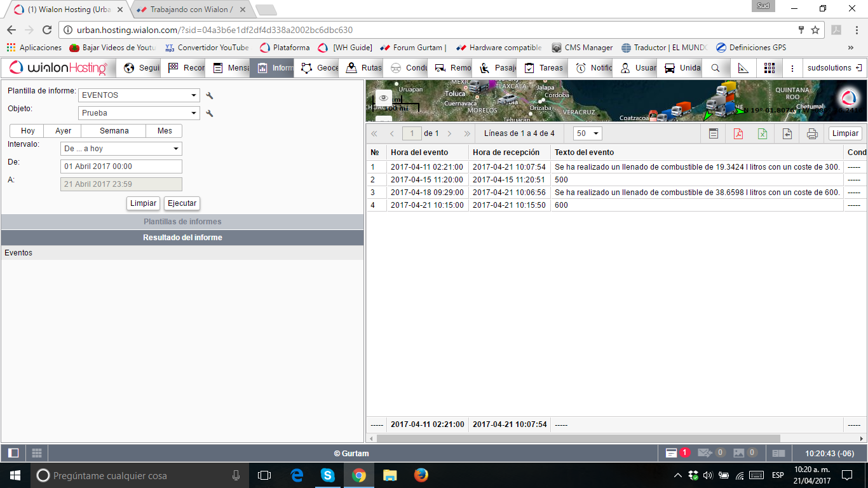
Task: Toggle the left work panel in bottom bar
Action: pyautogui.click(x=13, y=453)
